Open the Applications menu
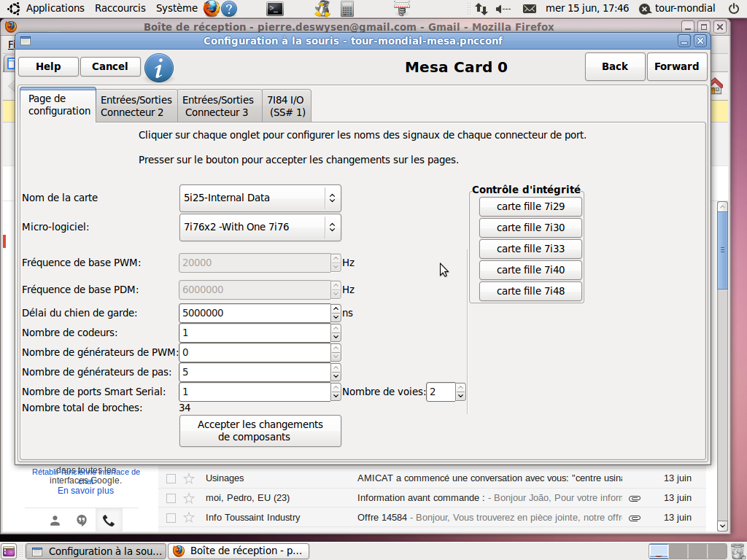This screenshot has width=747, height=560. coord(55,8)
